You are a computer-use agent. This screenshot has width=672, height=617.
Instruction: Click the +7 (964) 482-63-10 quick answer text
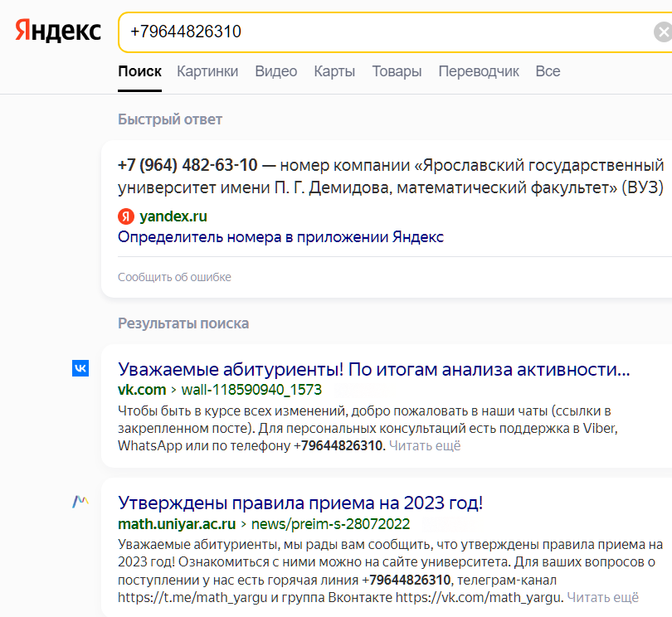(x=187, y=165)
